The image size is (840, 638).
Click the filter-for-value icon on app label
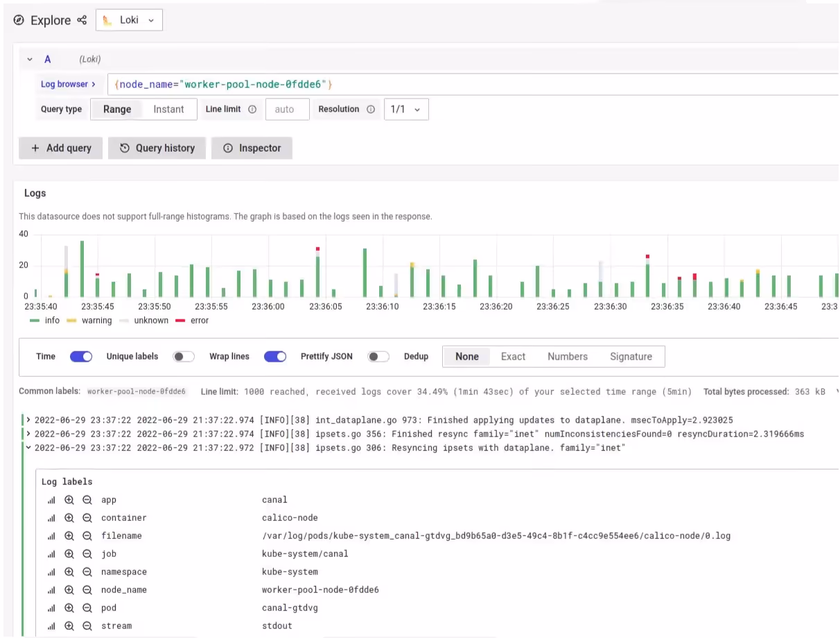(x=69, y=500)
